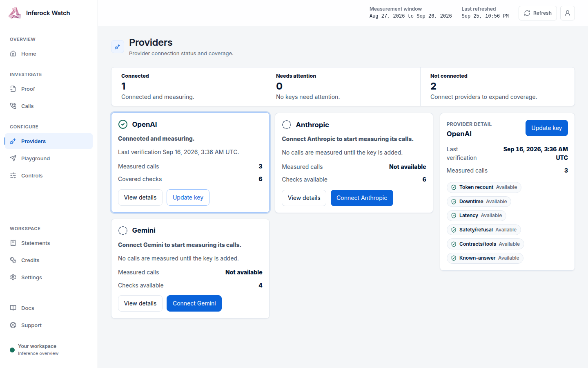Go to the Proof section
The height and width of the screenshot is (368, 588).
[x=49, y=89]
